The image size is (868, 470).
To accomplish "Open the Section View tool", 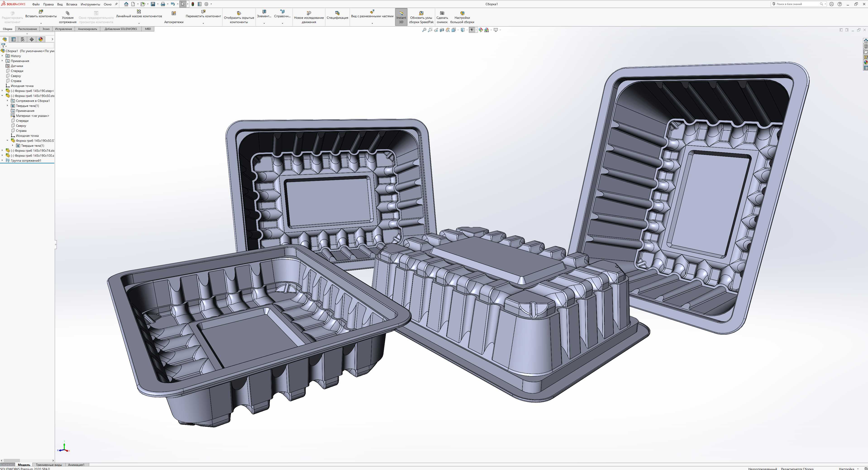I will click(442, 30).
